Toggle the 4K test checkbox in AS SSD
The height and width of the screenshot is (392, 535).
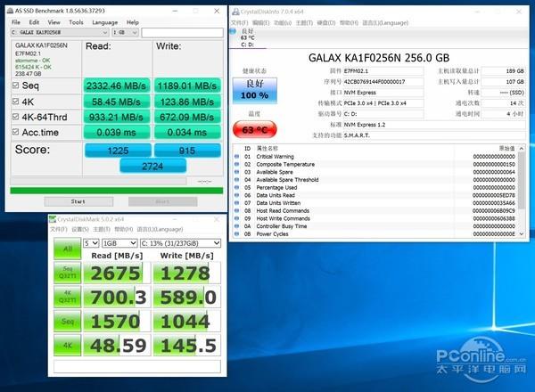point(15,102)
